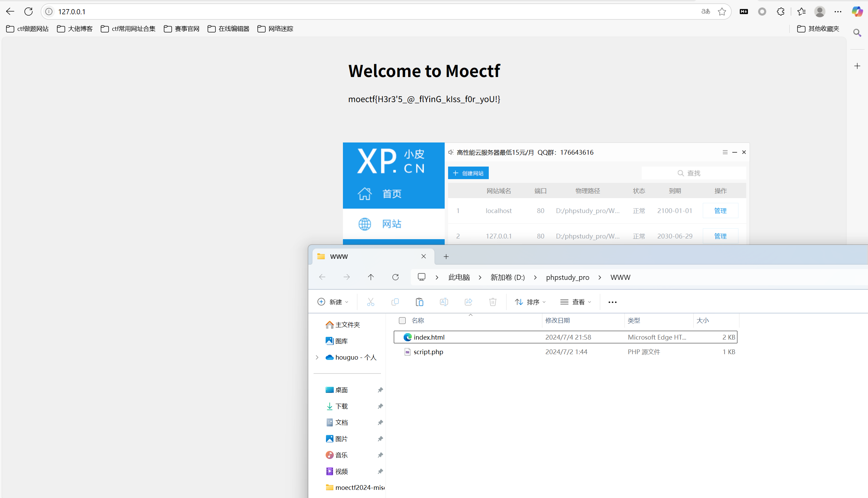Viewport: 868px width, 498px height.
Task: Refresh the Explorer folder view
Action: click(396, 277)
